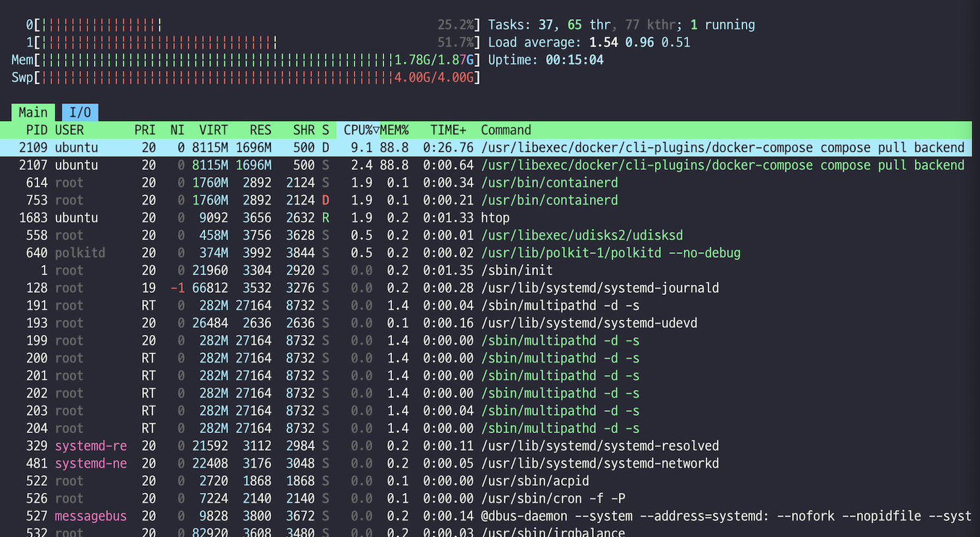Click the Swp swap meter bar

246,78
